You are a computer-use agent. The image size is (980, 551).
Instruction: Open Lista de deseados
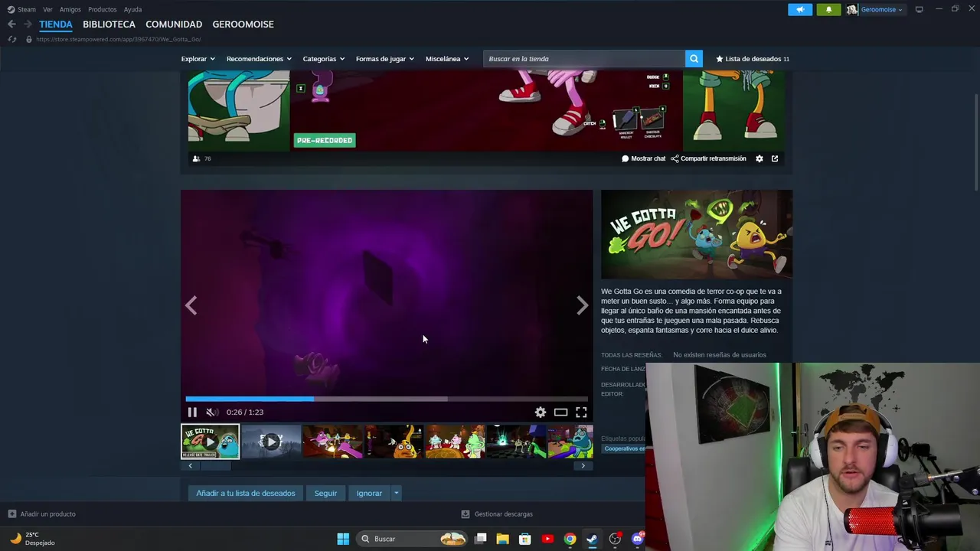[753, 59]
